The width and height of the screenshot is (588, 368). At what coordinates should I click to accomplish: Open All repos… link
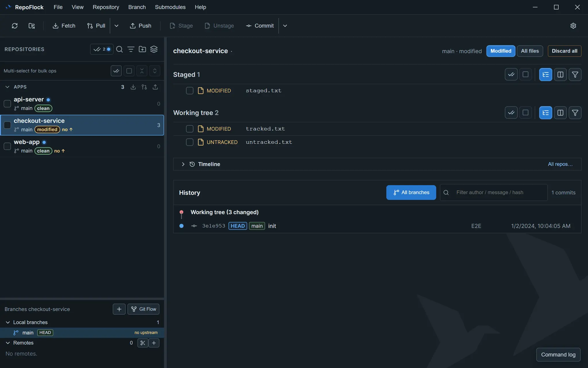tap(560, 164)
